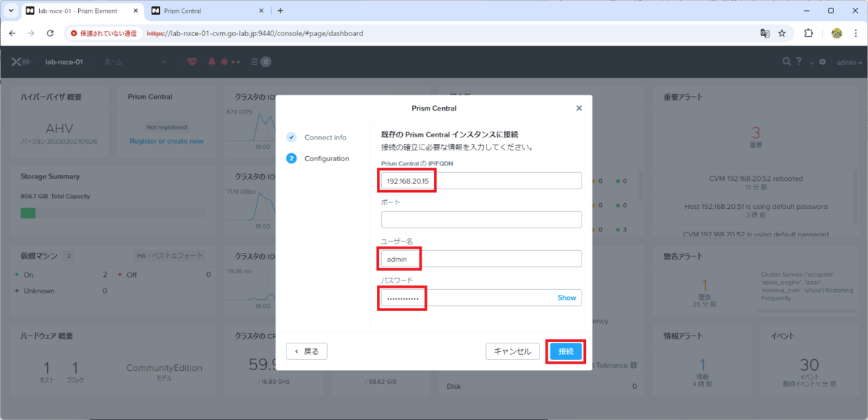Screen dimensions: 868x420
Task: Open the Chrome three-dot menu
Action: tap(856, 33)
